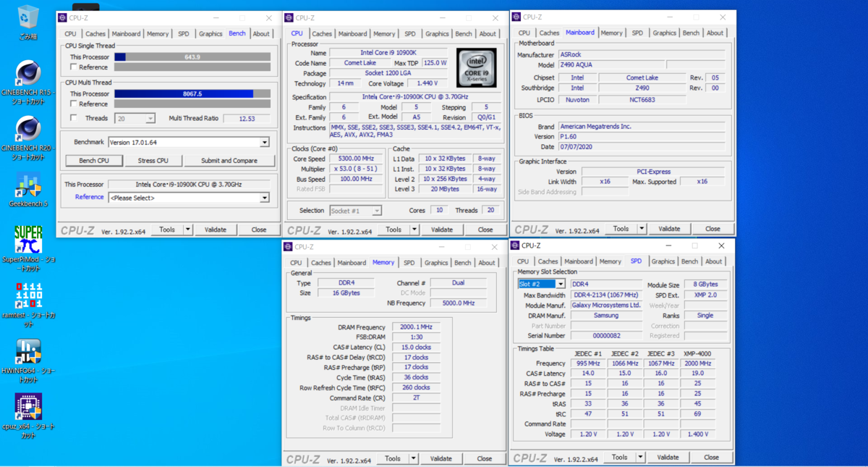This screenshot has height=467, width=868.
Task: Click the CPU-Z title icon in SPD window
Action: point(515,245)
